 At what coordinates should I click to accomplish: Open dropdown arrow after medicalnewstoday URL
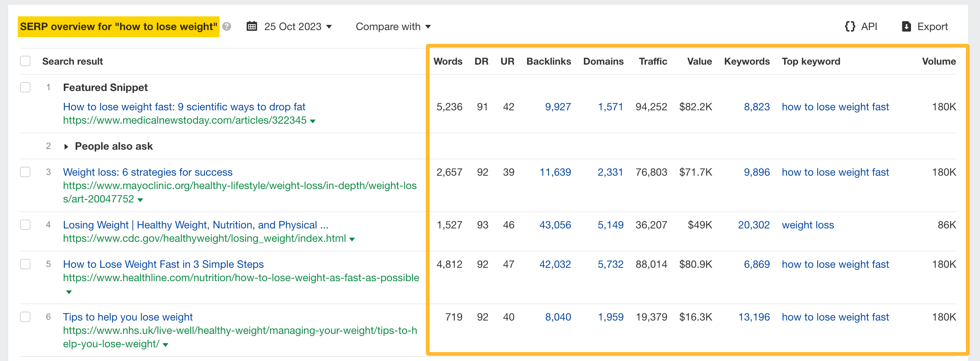313,121
